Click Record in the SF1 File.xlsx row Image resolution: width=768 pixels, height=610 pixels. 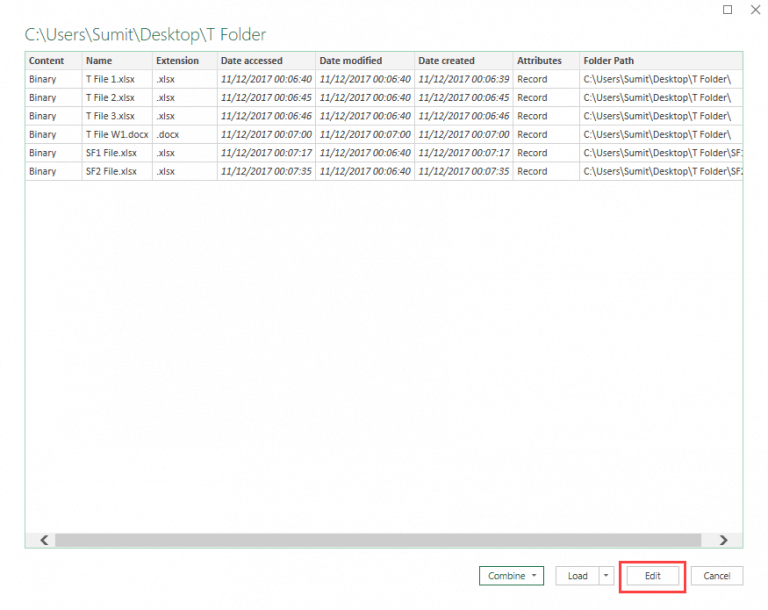[x=546, y=153]
